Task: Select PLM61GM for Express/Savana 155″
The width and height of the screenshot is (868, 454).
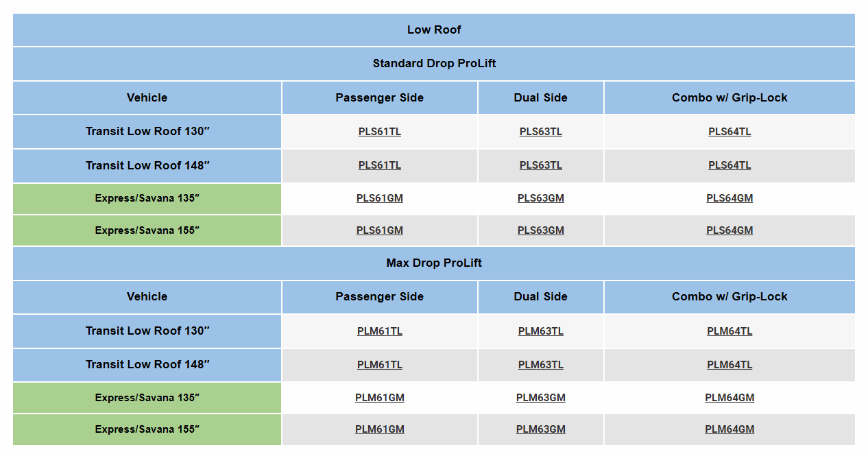Action: tap(379, 429)
